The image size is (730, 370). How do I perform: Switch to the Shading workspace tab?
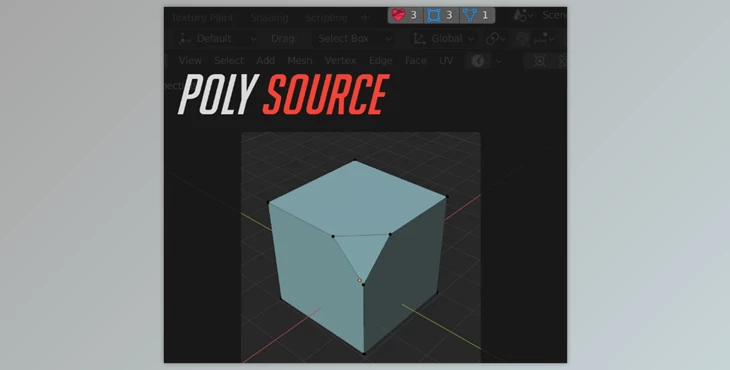point(270,18)
